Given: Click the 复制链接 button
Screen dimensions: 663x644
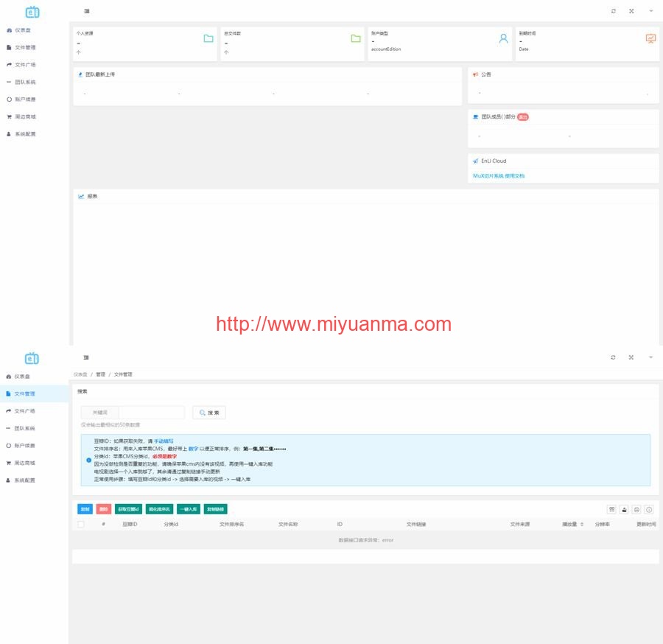Looking at the screenshot, I should point(216,509).
